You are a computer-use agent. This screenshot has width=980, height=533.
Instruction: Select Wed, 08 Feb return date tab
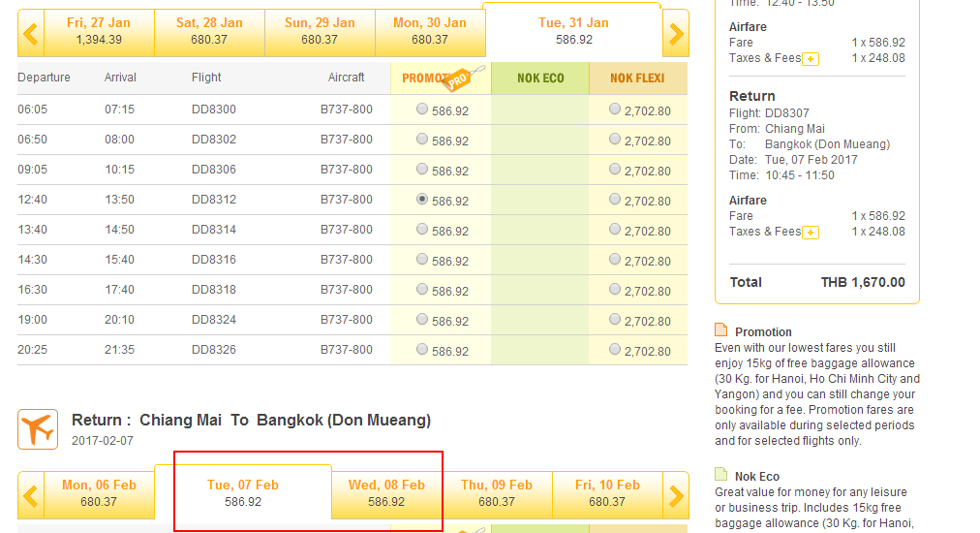[387, 493]
